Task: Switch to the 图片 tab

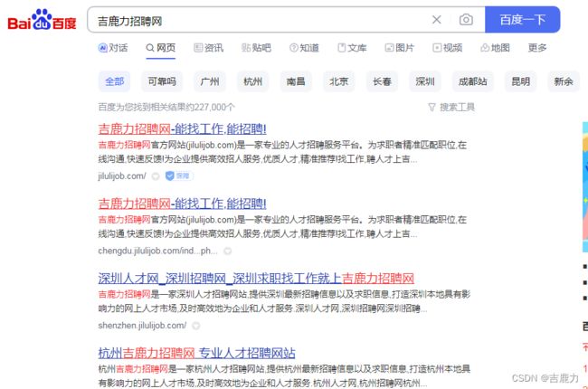Action: pyautogui.click(x=400, y=48)
